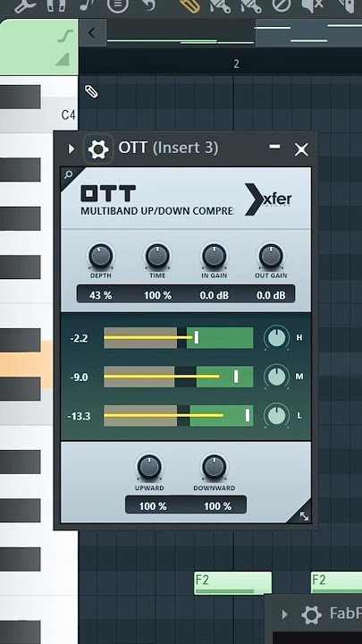Viewport: 362px width, 644px height.
Task: Select the 0.0 dB value under OUT GAIN
Action: [271, 295]
